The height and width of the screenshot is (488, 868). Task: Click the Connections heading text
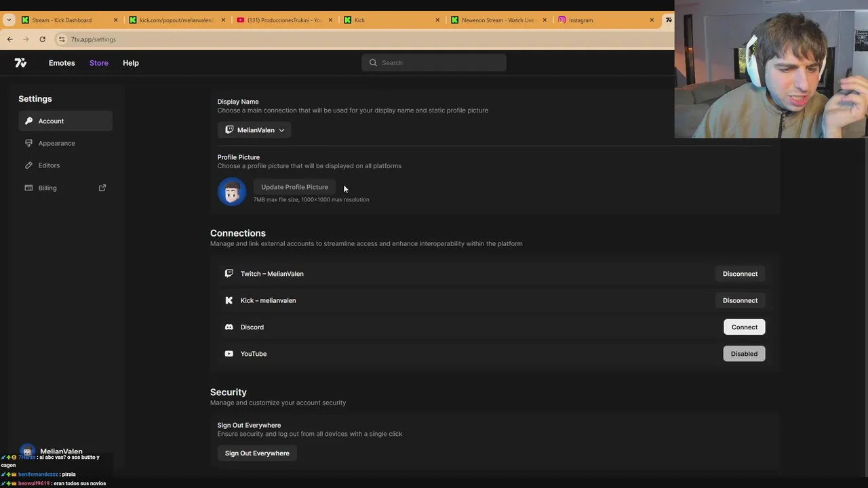(238, 233)
